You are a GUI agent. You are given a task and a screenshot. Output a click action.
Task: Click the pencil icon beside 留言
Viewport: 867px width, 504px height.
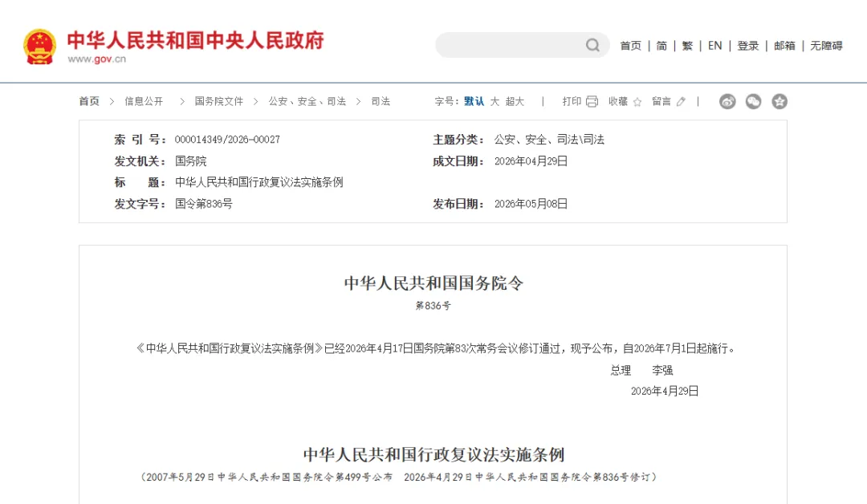click(681, 102)
